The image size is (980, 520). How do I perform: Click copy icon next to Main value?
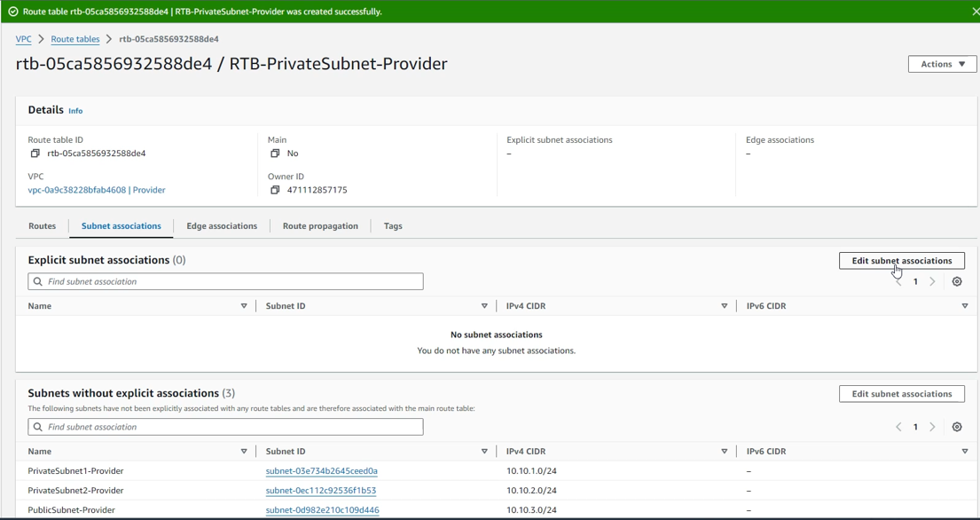click(x=275, y=154)
